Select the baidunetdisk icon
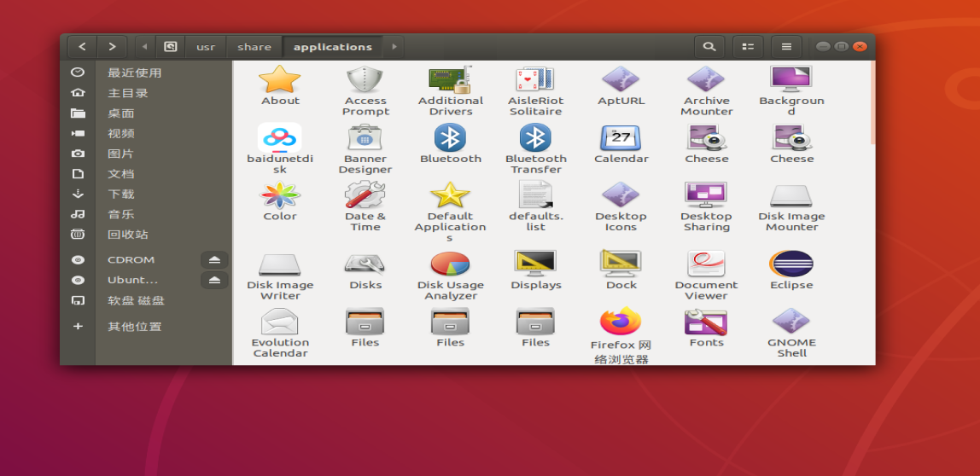Screen dimensions: 980x476 (x=279, y=137)
